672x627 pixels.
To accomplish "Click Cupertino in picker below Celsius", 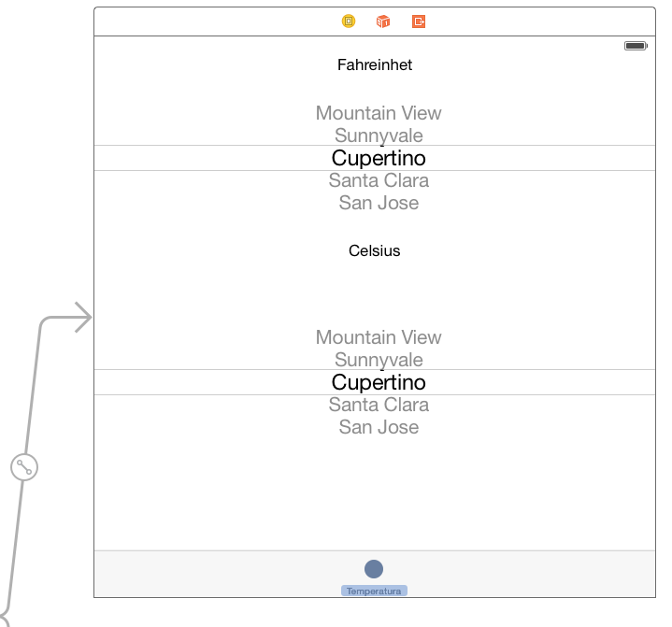I will pos(379,382).
